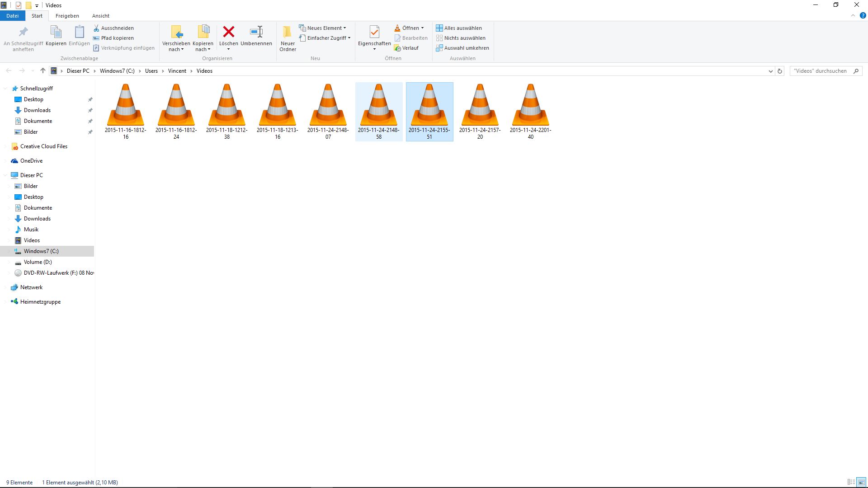The image size is (868, 488).
Task: Click the Kopieren copy icon
Action: [x=56, y=32]
